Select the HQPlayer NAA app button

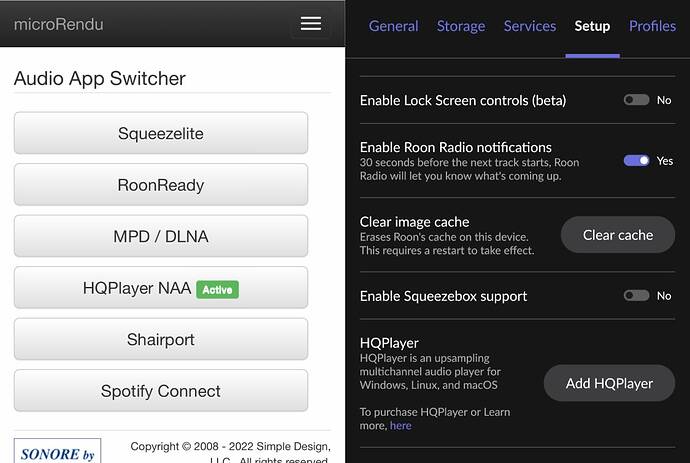[x=161, y=287]
